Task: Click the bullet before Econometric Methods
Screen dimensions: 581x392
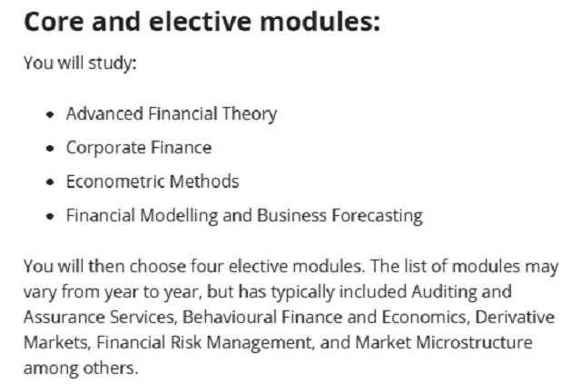Action: pos(50,182)
